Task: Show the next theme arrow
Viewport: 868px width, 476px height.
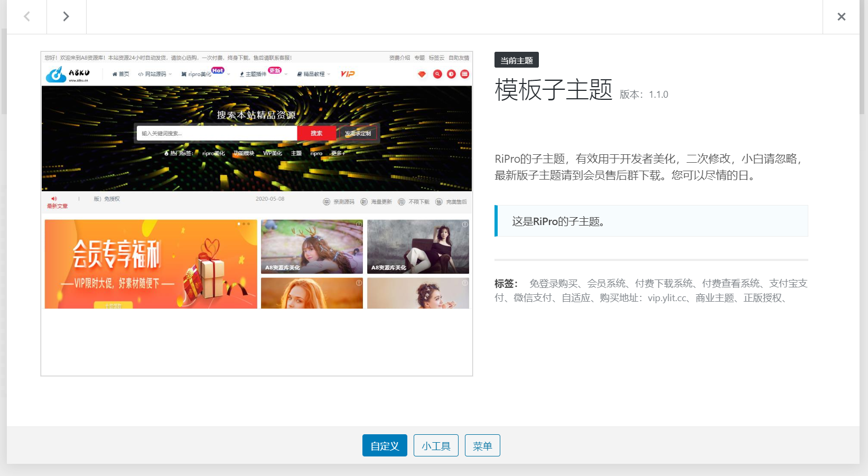Action: pos(67,17)
